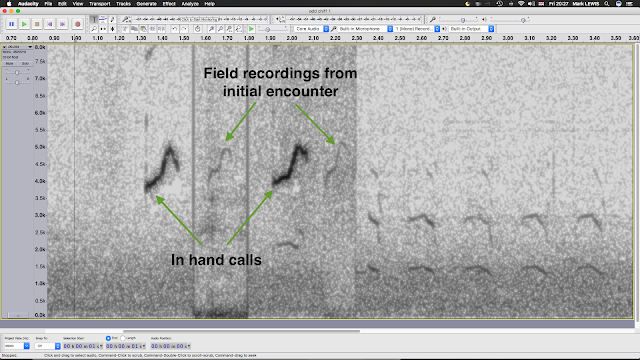Click the green Play button
Screen dimensions: 640x360
pos(24,24)
